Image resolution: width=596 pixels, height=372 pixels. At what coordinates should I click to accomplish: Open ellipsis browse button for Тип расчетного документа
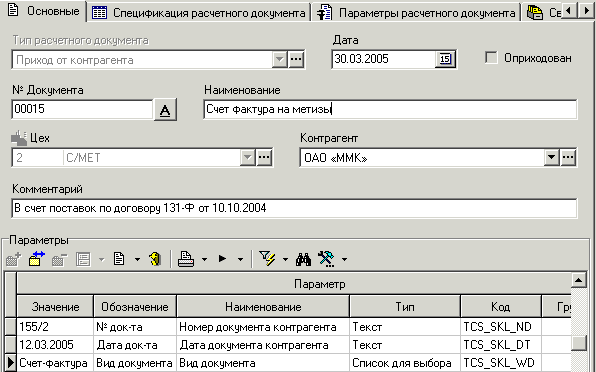pos(296,60)
